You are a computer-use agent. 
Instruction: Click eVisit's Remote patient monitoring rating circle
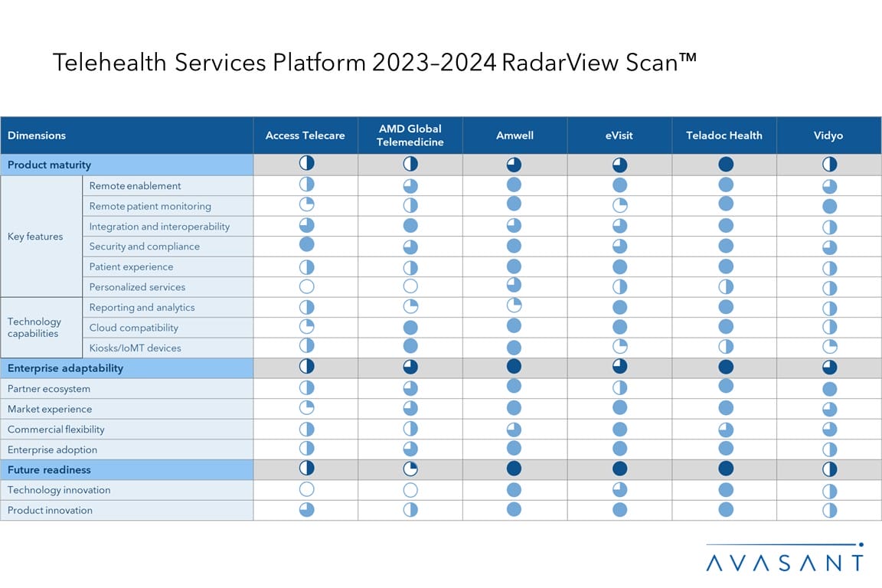point(619,205)
